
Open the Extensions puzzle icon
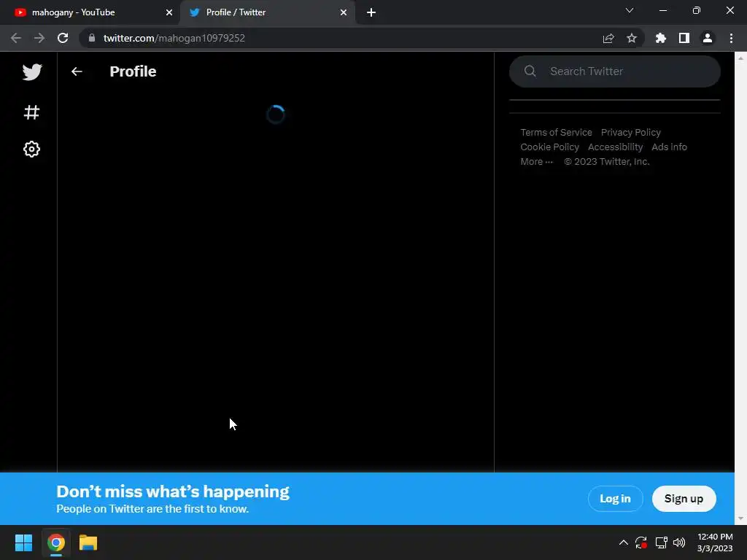click(x=661, y=38)
